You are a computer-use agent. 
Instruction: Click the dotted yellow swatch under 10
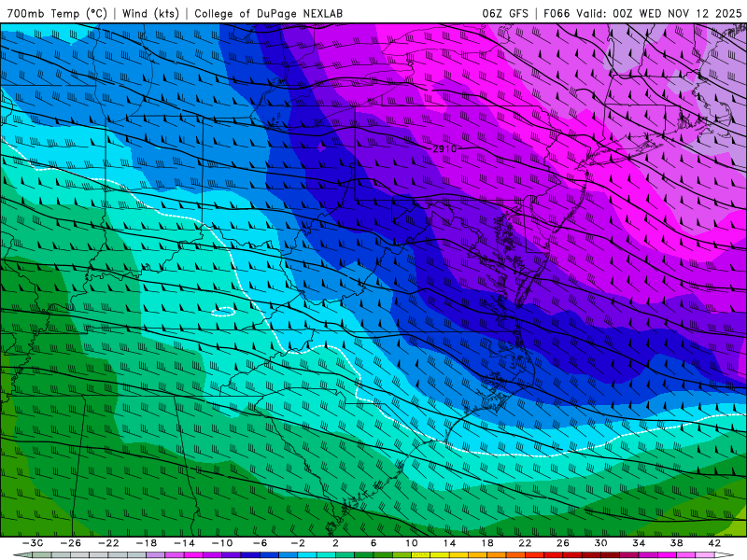coord(421,555)
